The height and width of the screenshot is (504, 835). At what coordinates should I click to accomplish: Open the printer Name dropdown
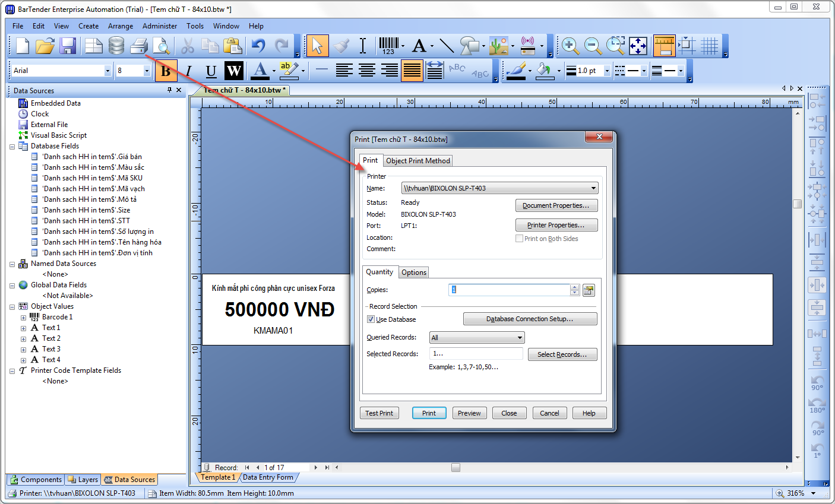(499, 188)
